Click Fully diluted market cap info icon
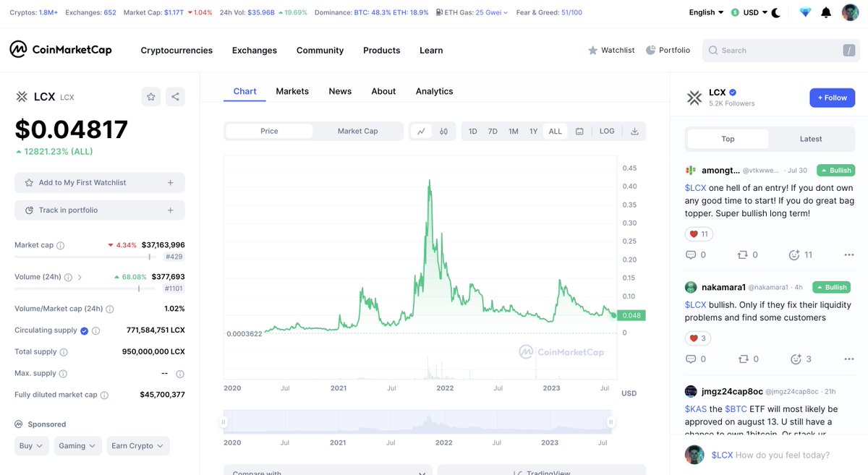 pos(104,395)
